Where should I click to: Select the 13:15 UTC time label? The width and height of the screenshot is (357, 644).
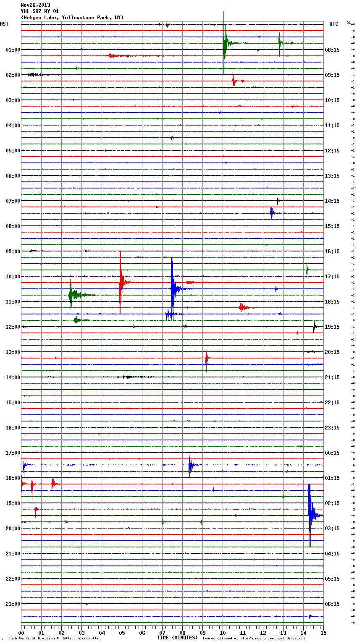pyautogui.click(x=332, y=175)
